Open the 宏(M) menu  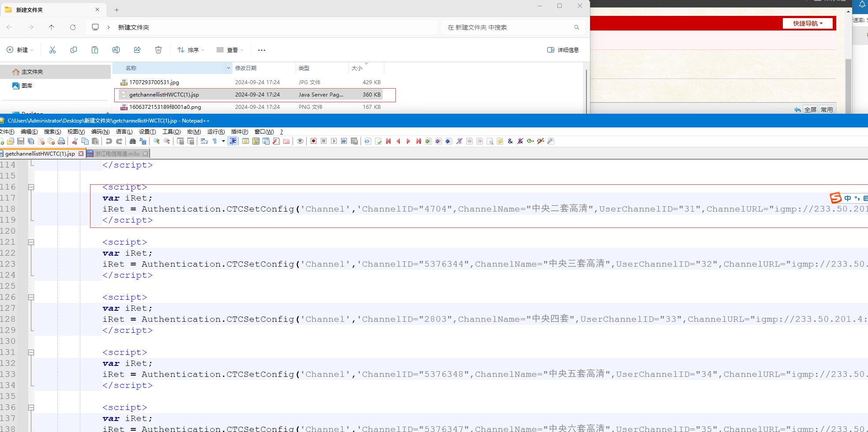coord(194,132)
